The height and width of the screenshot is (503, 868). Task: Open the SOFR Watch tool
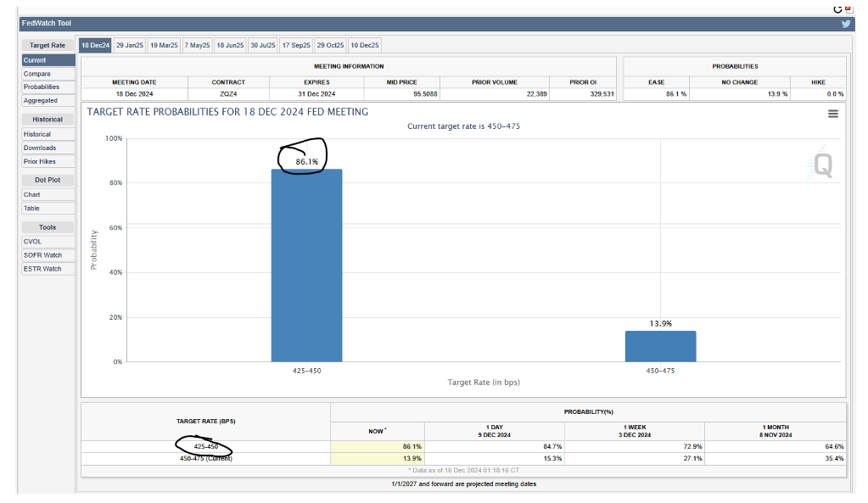[x=48, y=255]
